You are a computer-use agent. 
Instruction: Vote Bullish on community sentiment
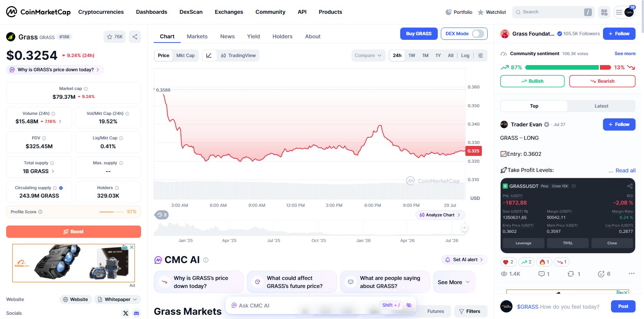(532, 81)
